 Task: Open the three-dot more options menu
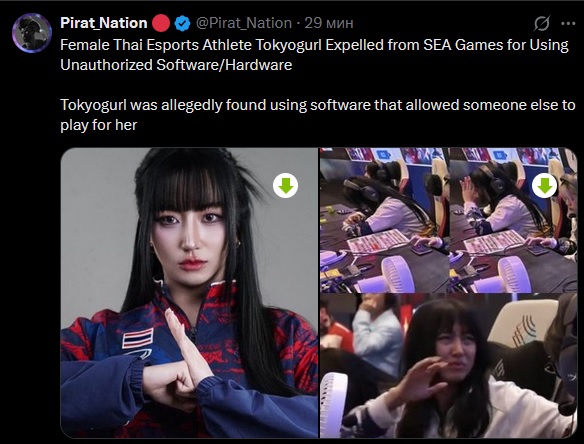click(x=568, y=23)
